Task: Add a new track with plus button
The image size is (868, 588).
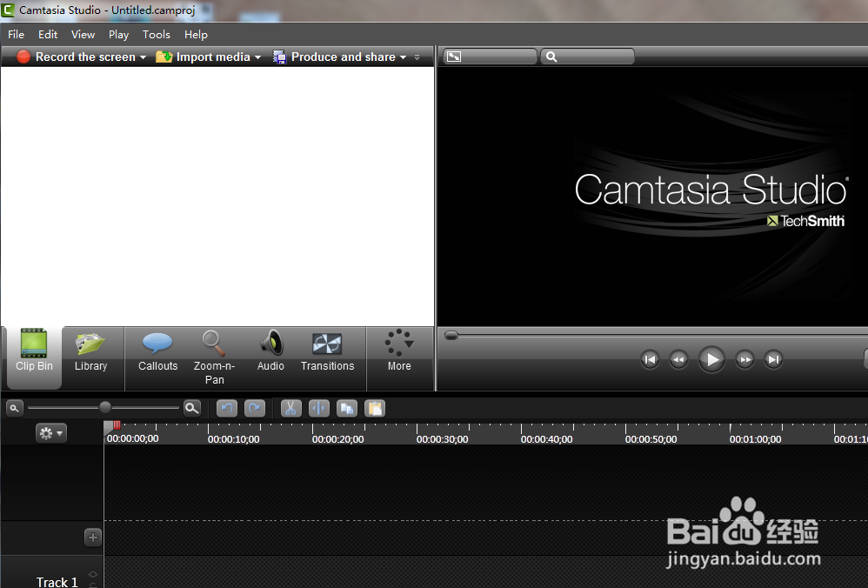Action: point(93,537)
